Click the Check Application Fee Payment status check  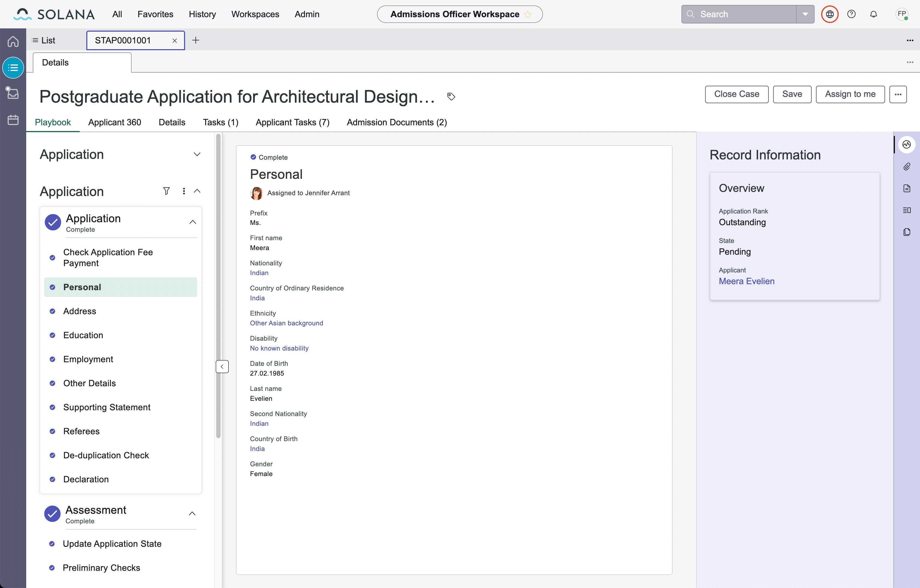coord(52,258)
